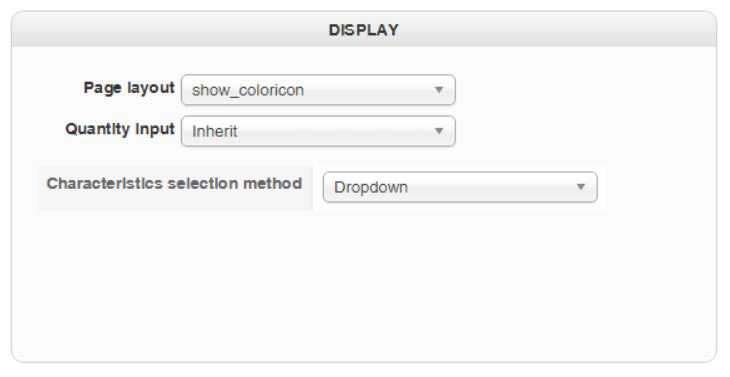730x377 pixels.
Task: Click the DISPLAY panel header
Action: [364, 29]
